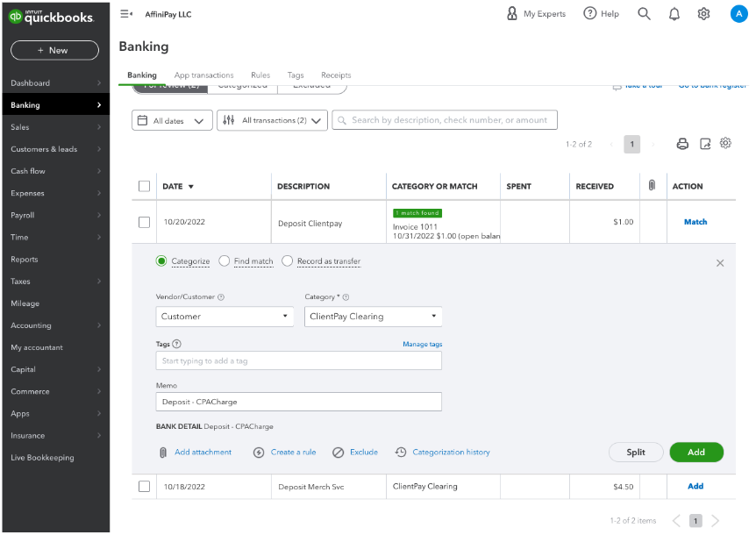Click in the transaction search field
Image resolution: width=756 pixels, height=535 pixels.
coord(445,120)
